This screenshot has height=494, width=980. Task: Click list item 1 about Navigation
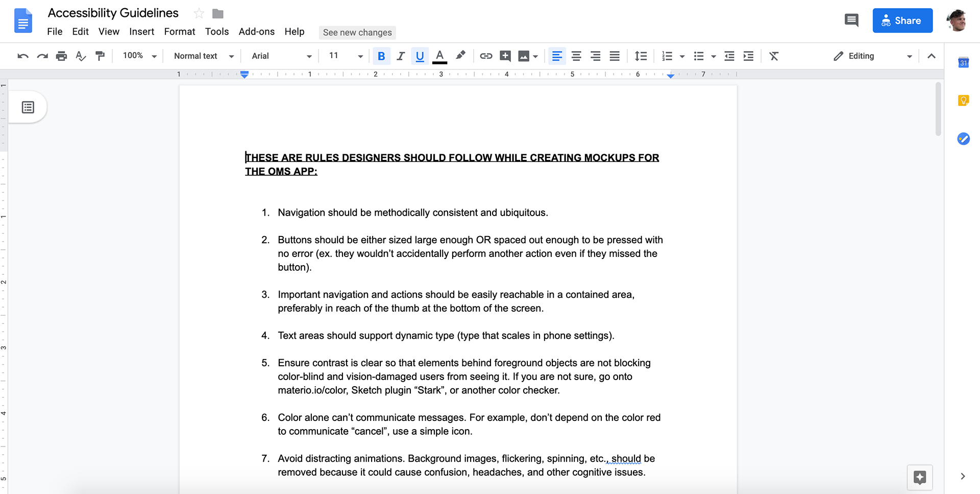413,213
